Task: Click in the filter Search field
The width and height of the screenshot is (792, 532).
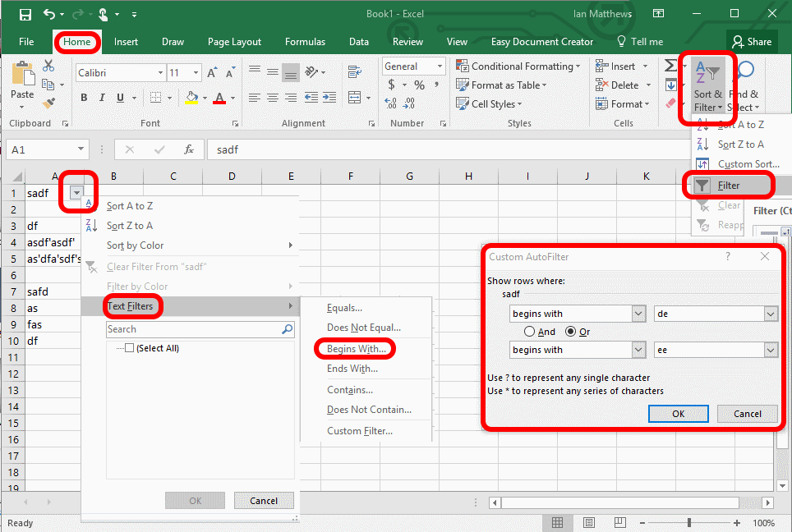Action: pyautogui.click(x=200, y=329)
